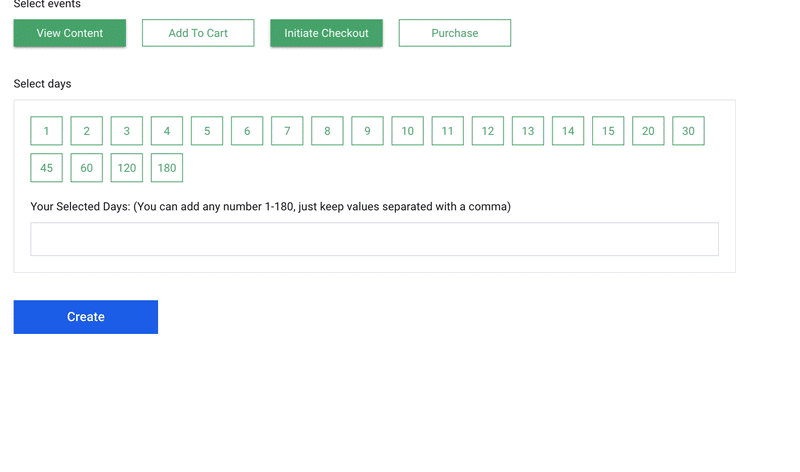Pick the 7 day option
Screen dimensions: 800x472
(x=287, y=131)
